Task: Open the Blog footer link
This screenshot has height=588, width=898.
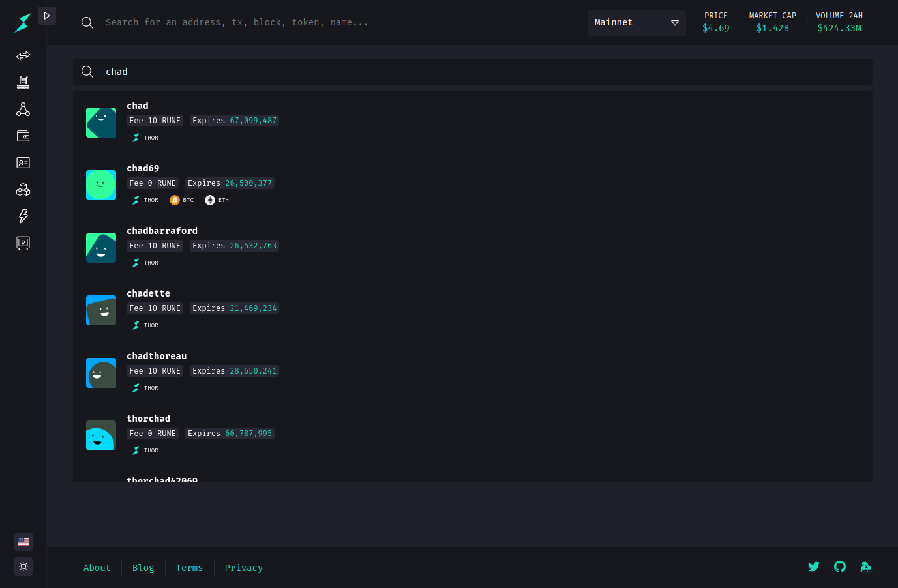Action: click(x=143, y=568)
